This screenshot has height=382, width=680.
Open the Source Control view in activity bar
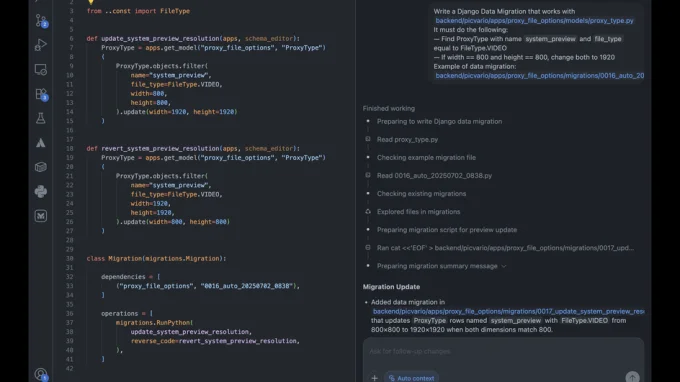41,20
